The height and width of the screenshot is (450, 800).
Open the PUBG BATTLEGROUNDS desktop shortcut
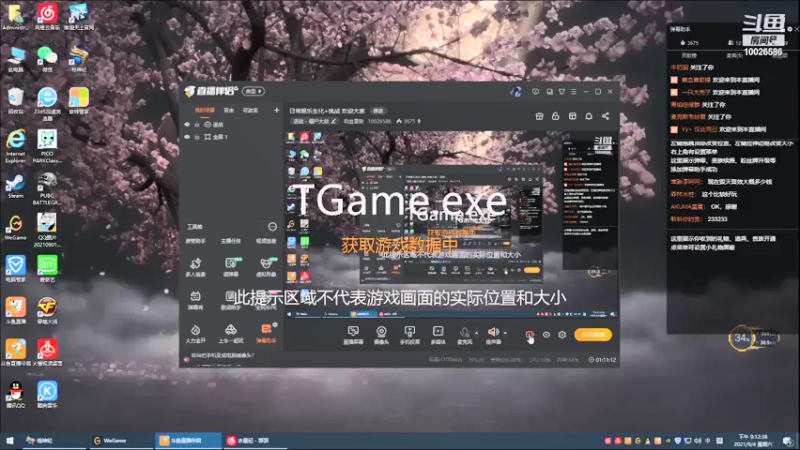[x=47, y=189]
